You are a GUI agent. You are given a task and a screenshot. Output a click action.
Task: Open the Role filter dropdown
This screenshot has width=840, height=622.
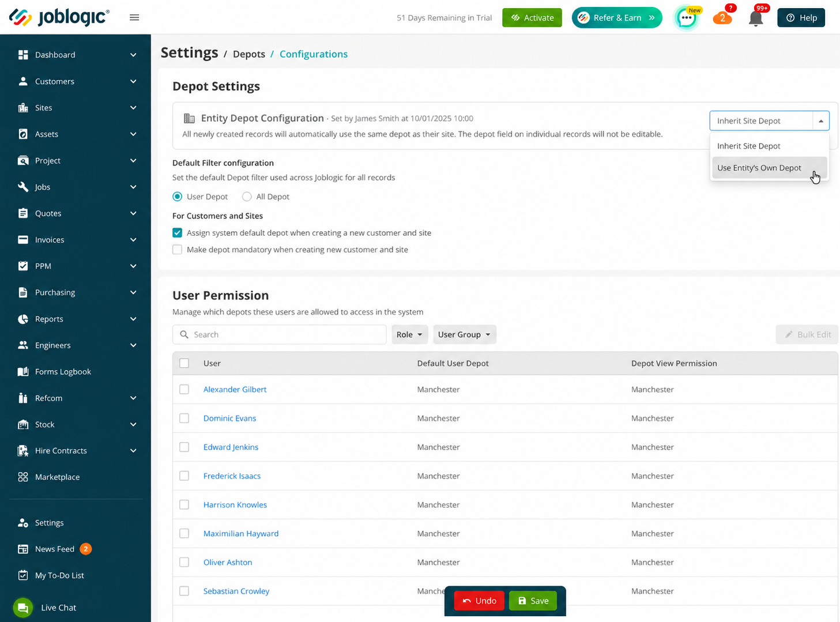pos(410,334)
